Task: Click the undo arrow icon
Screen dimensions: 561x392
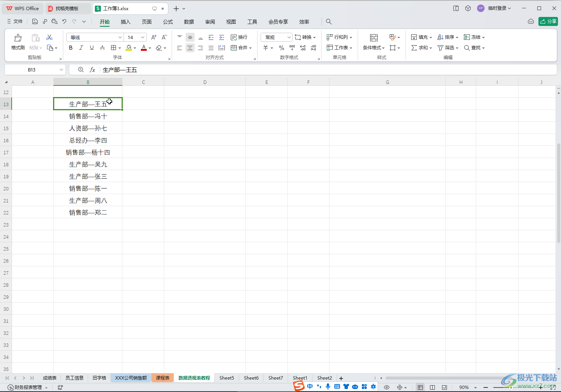Action: (x=64, y=21)
